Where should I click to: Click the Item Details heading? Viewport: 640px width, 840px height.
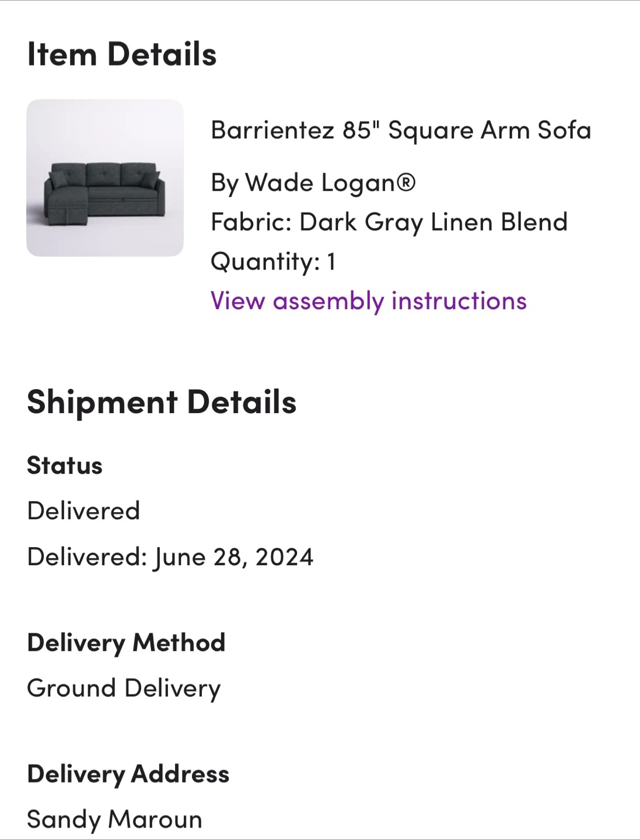[x=122, y=54]
